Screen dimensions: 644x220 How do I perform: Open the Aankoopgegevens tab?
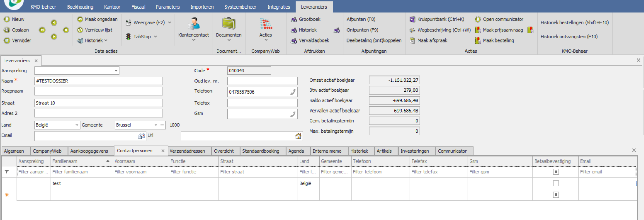(89, 151)
